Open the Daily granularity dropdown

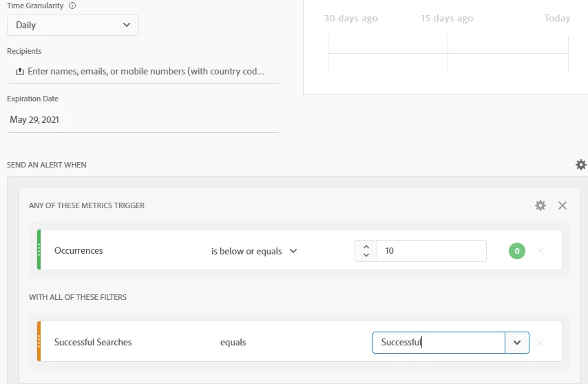coord(73,25)
